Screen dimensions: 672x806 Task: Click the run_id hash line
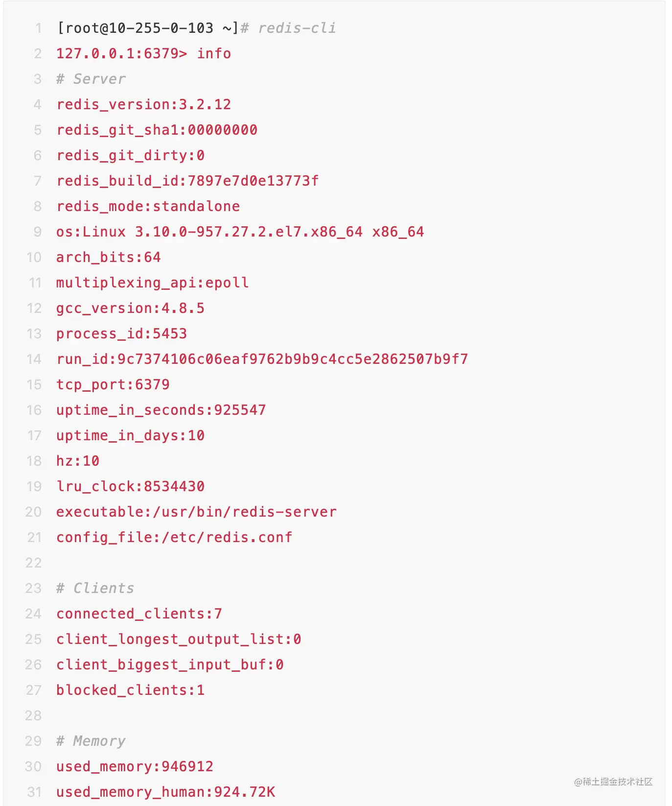click(262, 359)
